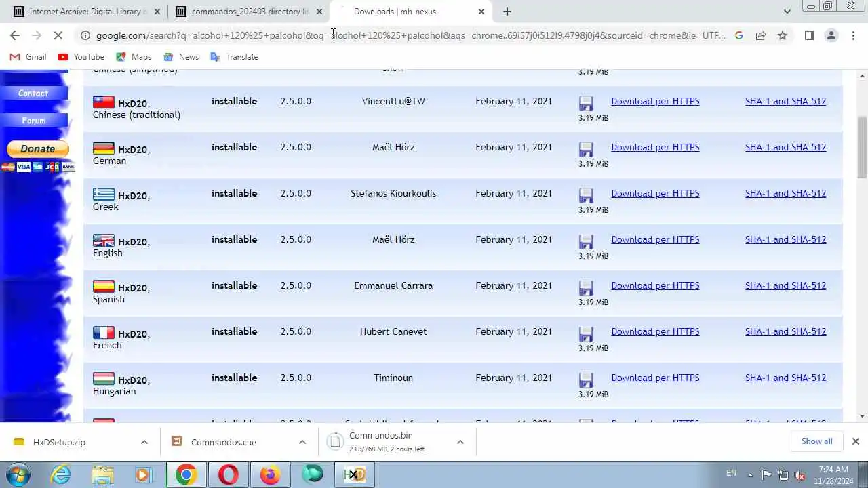This screenshot has width=868, height=488.
Task: Open the Chrome profile avatar
Action: 831,35
